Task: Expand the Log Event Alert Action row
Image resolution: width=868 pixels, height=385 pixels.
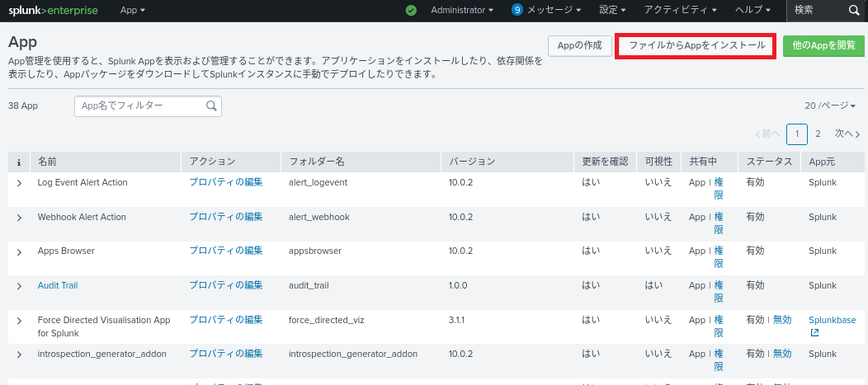Action: pos(19,183)
